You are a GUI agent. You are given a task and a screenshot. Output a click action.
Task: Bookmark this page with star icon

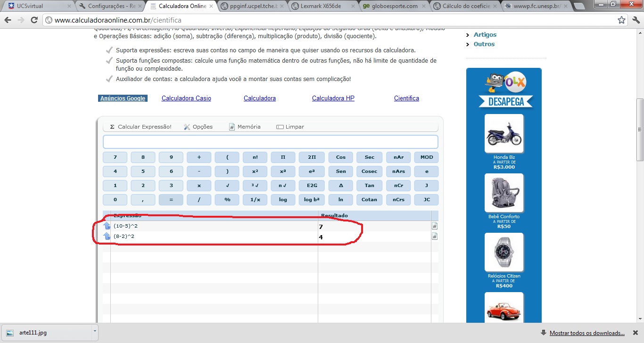[621, 20]
